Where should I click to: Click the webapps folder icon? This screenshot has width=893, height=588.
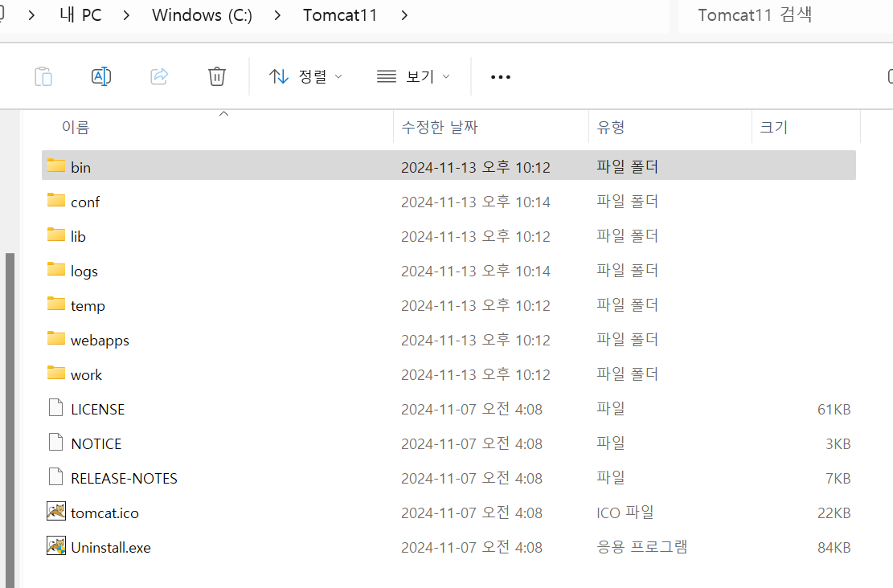coord(55,339)
